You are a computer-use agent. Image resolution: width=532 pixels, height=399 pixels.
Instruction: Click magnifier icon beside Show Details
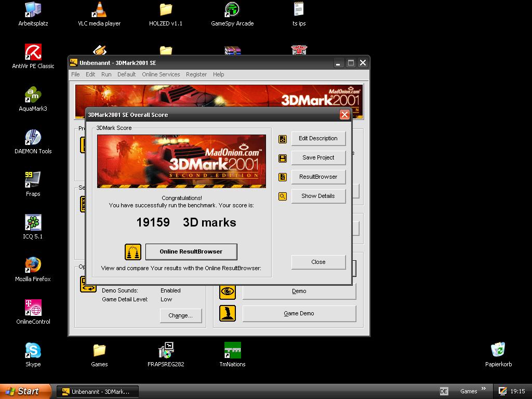[283, 196]
